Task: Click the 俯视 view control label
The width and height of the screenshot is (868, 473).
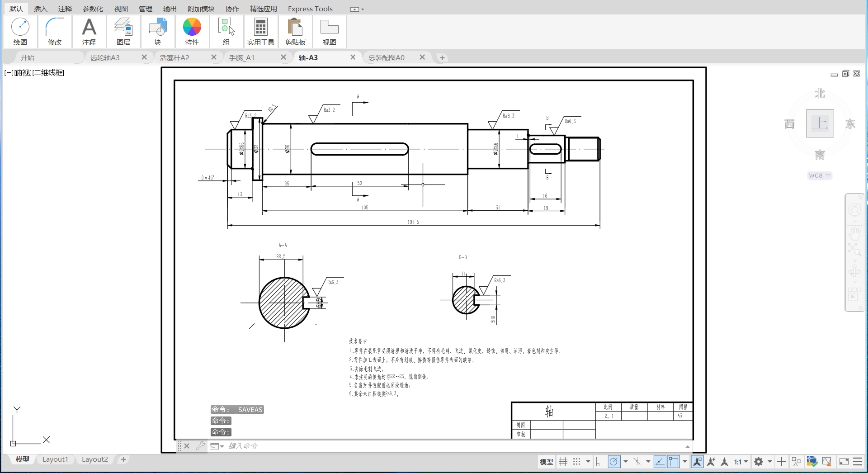Action: [x=24, y=73]
